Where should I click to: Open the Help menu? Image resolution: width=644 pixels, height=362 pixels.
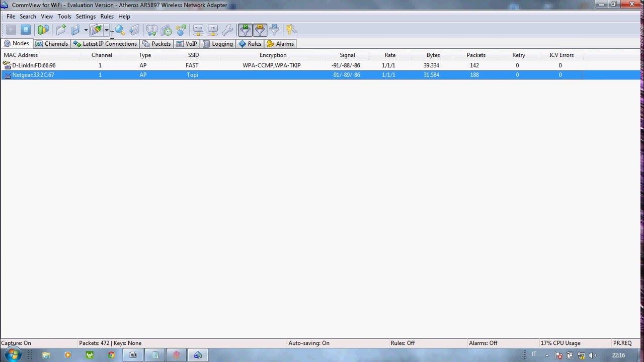pyautogui.click(x=124, y=17)
